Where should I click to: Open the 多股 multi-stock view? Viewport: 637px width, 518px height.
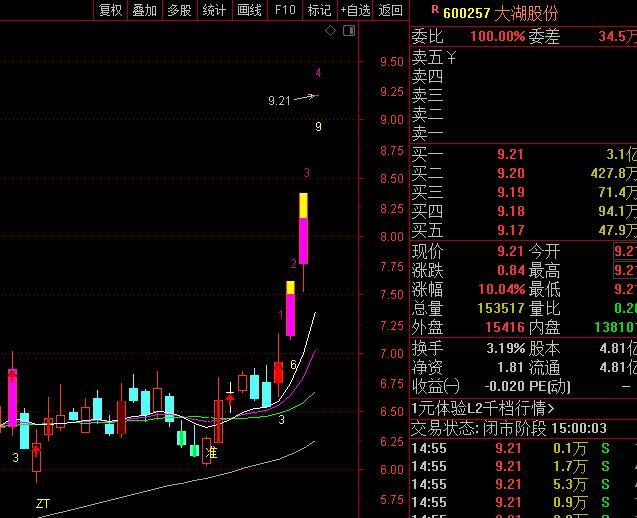coord(180,10)
